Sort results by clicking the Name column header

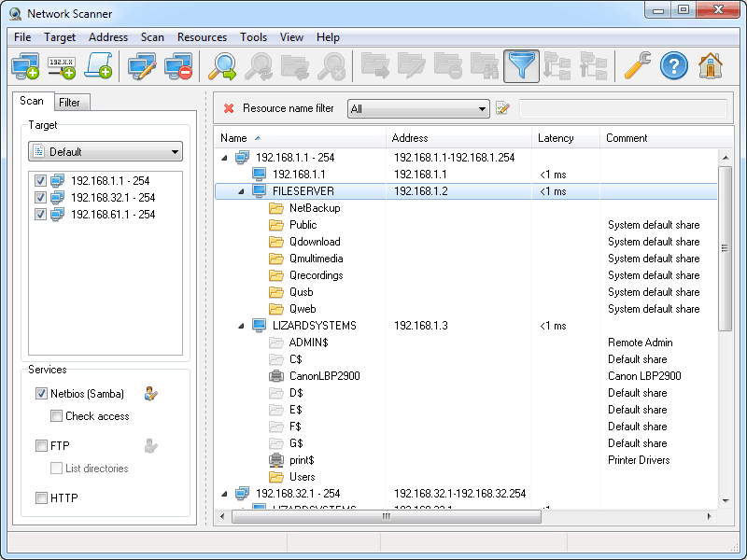233,137
